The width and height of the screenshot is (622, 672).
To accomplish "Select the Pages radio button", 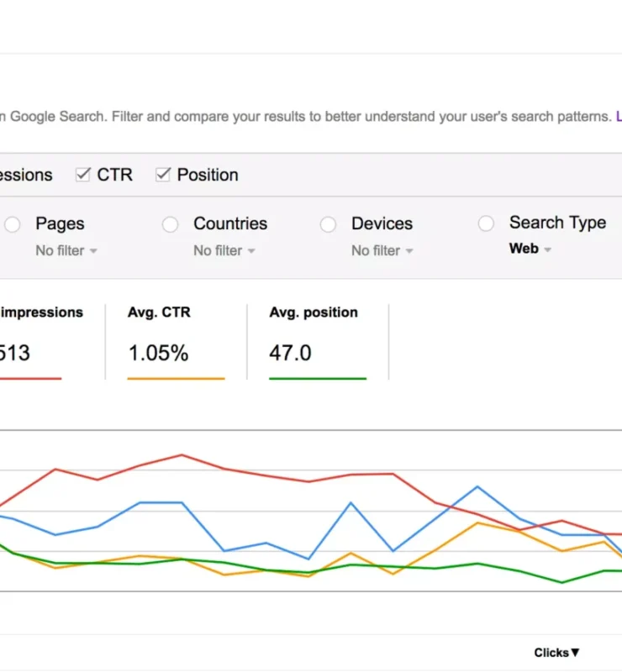I will 13,224.
